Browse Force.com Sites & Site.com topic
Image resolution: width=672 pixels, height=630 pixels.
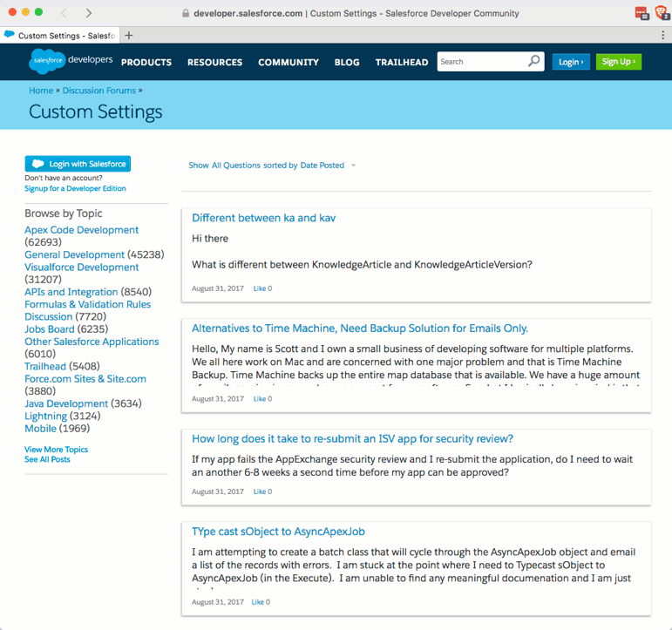[x=85, y=379]
